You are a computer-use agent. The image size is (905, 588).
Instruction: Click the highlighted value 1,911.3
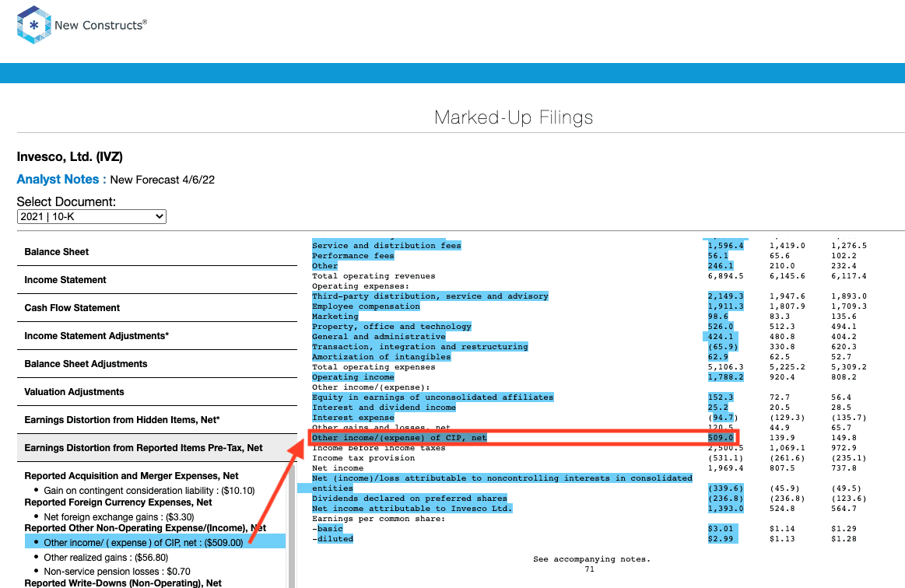click(x=725, y=306)
